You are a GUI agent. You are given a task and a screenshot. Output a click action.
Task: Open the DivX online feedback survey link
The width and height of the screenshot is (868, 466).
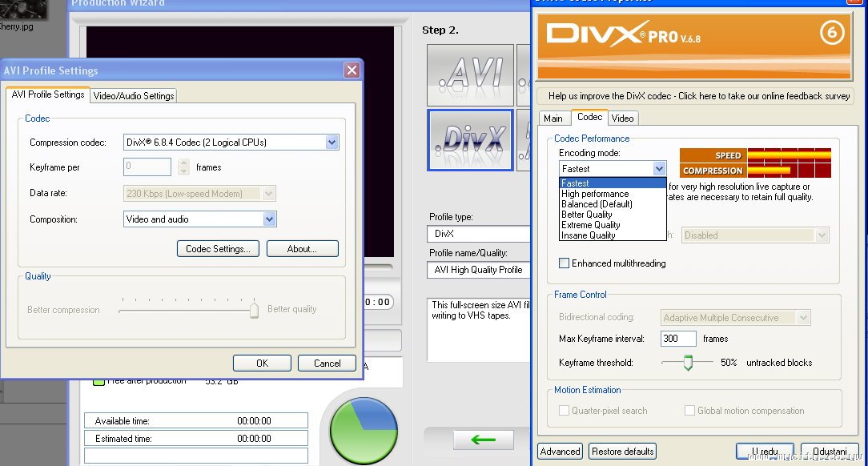point(698,96)
